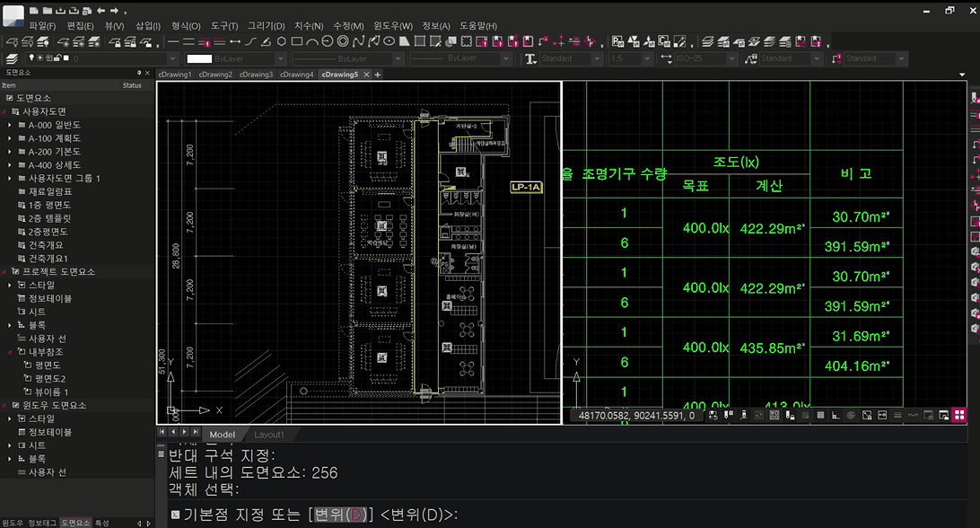Switch to the Model tab
This screenshot has height=528, width=980.
click(222, 434)
